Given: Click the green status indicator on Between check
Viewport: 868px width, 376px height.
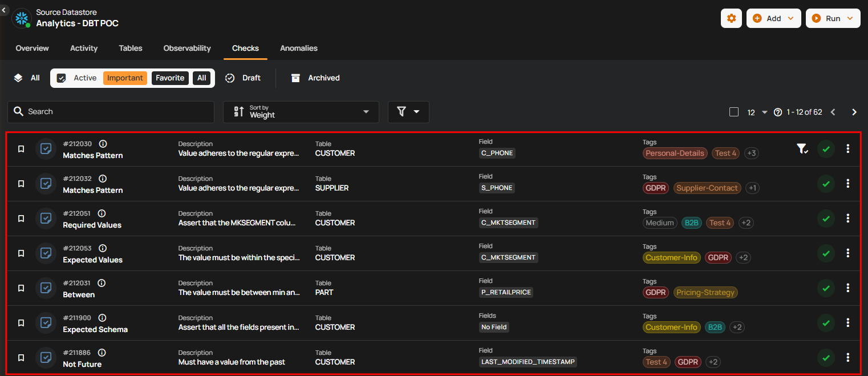Looking at the screenshot, I should pyautogui.click(x=826, y=288).
